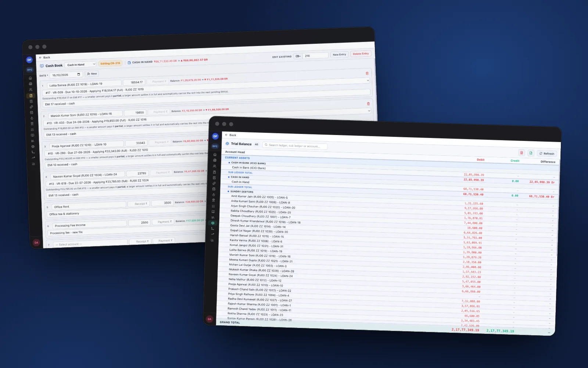Click the Delete Entry button

coord(361,54)
